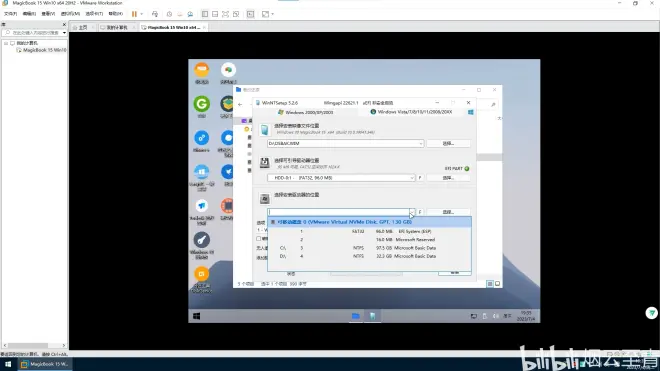The width and height of the screenshot is (660, 371).
Task: Switch Explorer to large icons view icon
Action: tap(498, 284)
